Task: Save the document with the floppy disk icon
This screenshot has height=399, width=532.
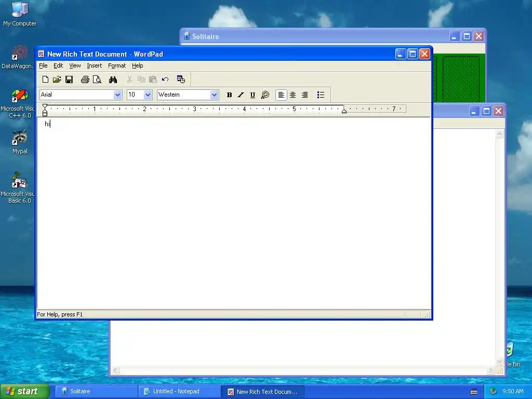Action: [69, 79]
